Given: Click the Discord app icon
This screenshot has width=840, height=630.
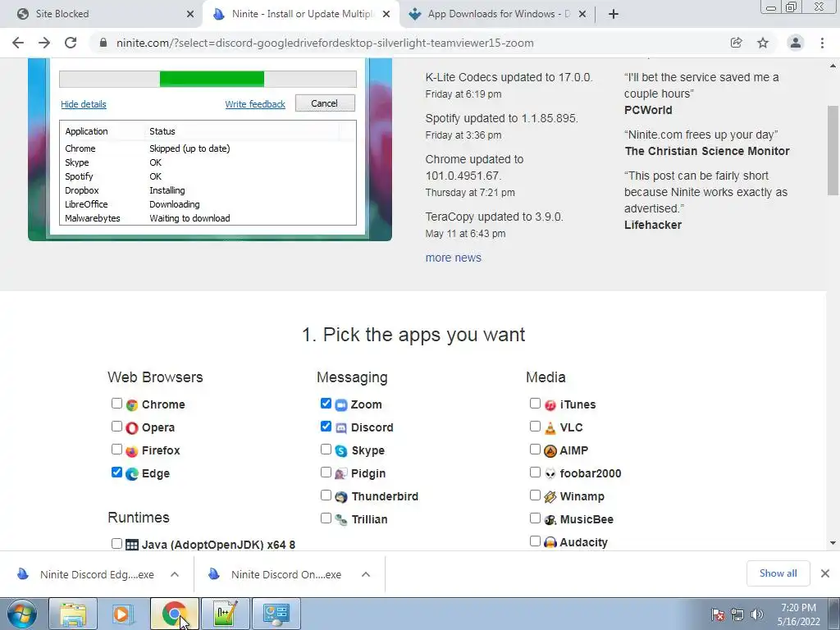Looking at the screenshot, I should coord(341,428).
